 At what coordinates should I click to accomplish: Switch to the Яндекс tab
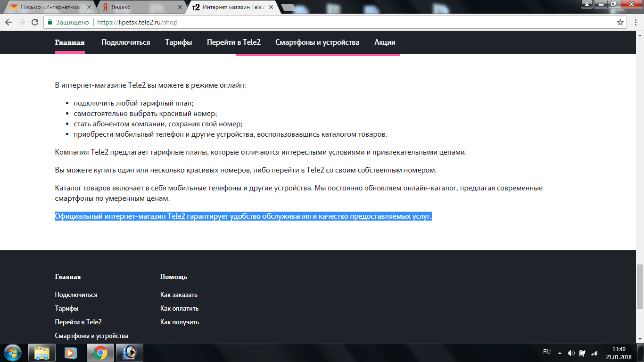coord(140,7)
